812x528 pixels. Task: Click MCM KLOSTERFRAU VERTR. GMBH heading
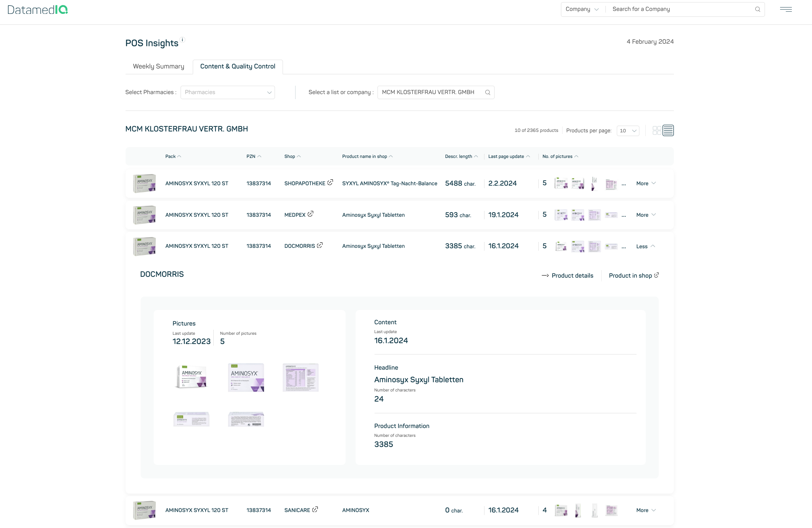(x=186, y=129)
